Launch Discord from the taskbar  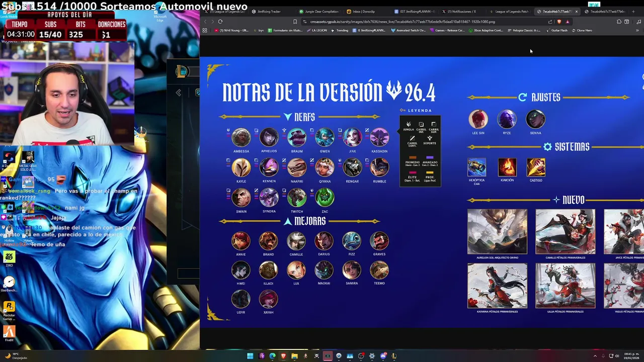(383, 356)
